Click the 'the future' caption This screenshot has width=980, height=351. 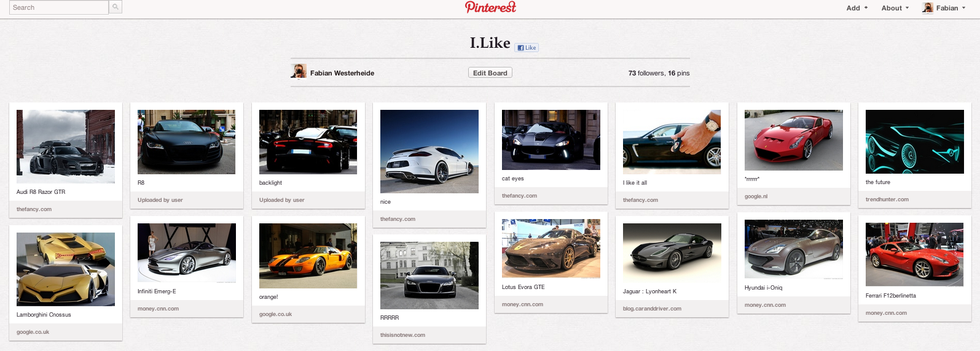(878, 182)
